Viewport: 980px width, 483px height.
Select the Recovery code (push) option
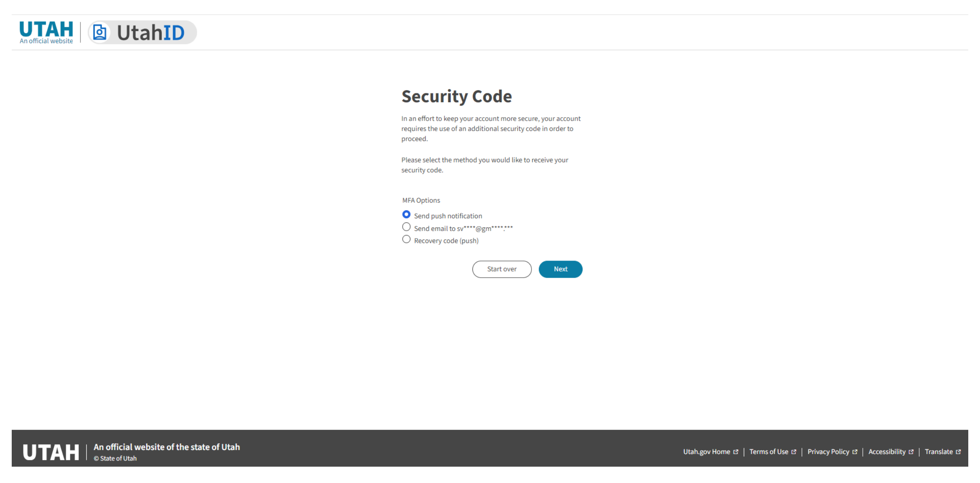(406, 239)
